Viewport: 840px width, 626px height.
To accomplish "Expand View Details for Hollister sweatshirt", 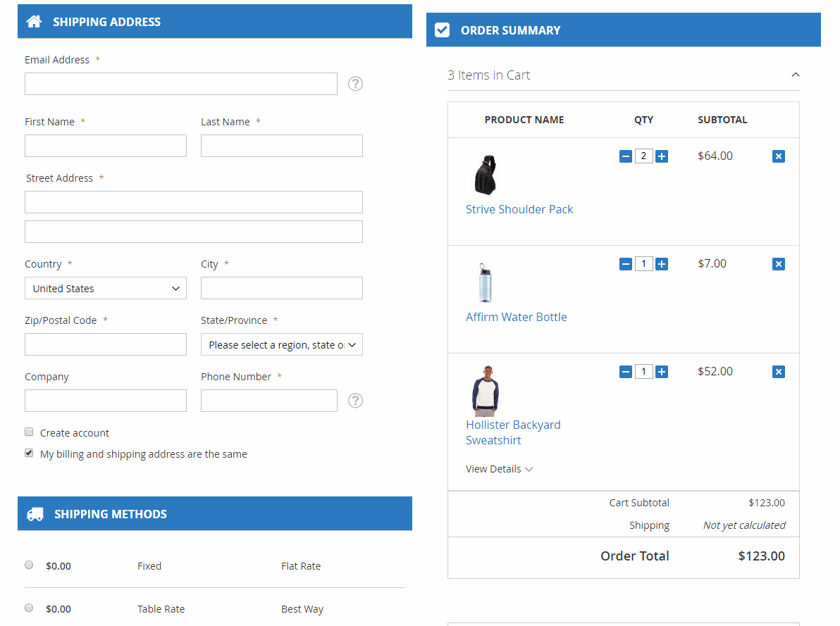I will point(499,469).
